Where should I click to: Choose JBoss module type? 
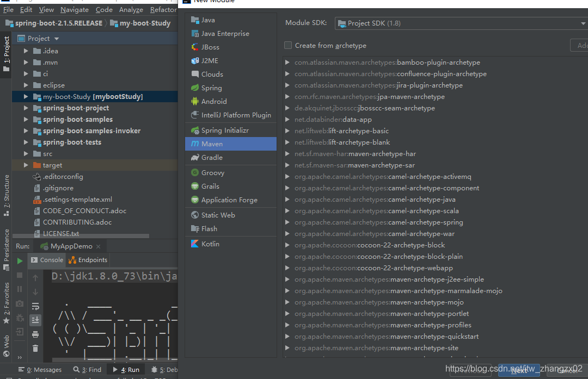pyautogui.click(x=231, y=47)
